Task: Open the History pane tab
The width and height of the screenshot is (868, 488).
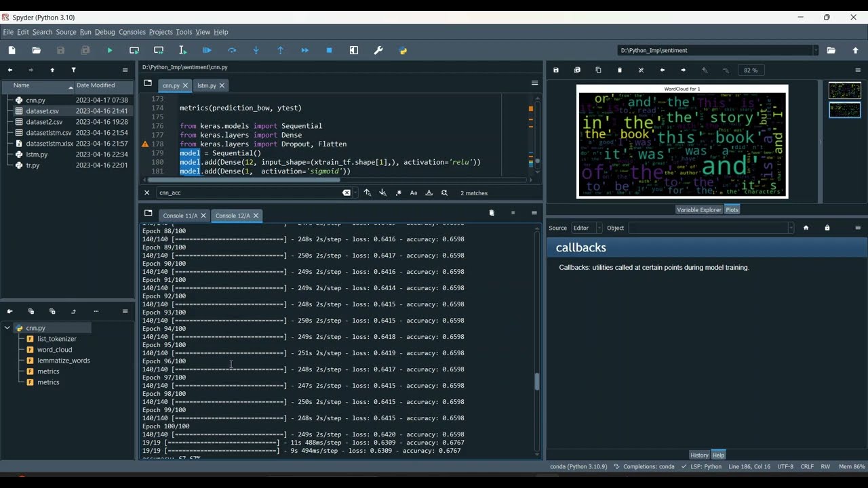Action: point(699,455)
